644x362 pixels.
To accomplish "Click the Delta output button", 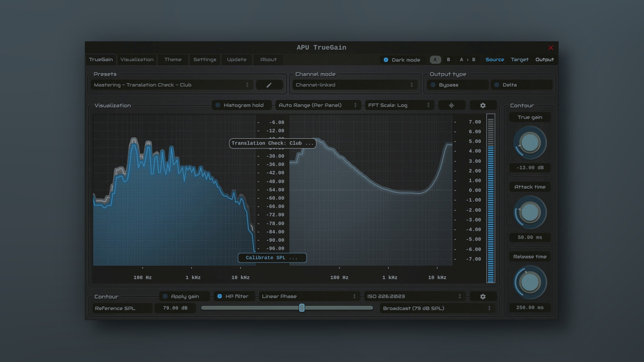I will (521, 85).
